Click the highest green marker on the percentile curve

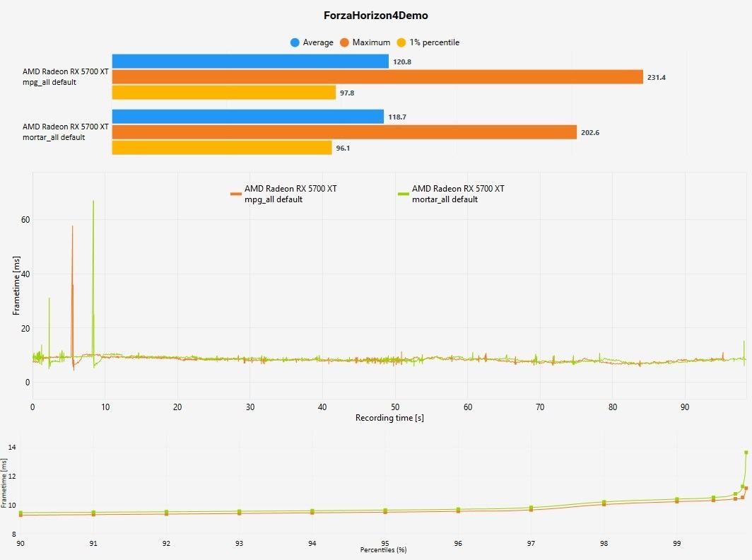[x=746, y=453]
